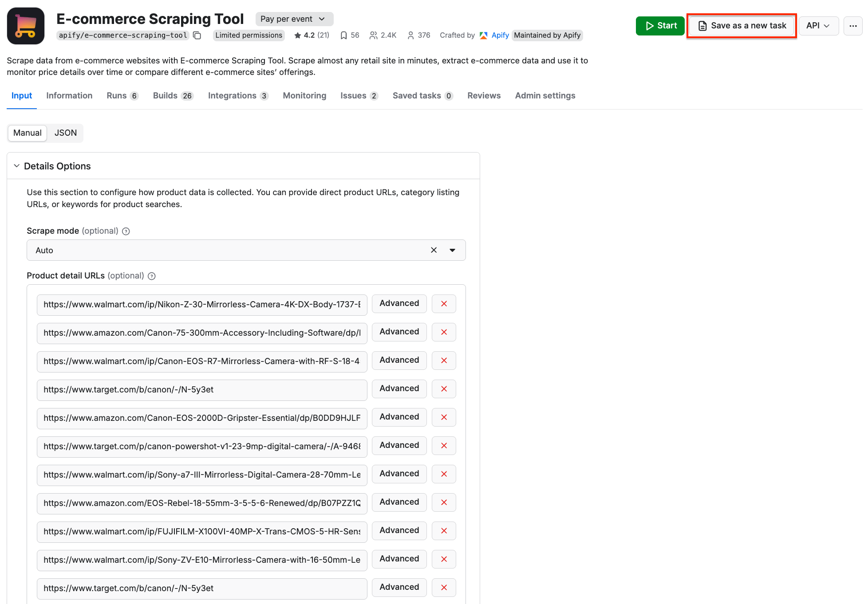Switch input editor to JSON mode
Screen dimensions: 868x604
(x=65, y=133)
